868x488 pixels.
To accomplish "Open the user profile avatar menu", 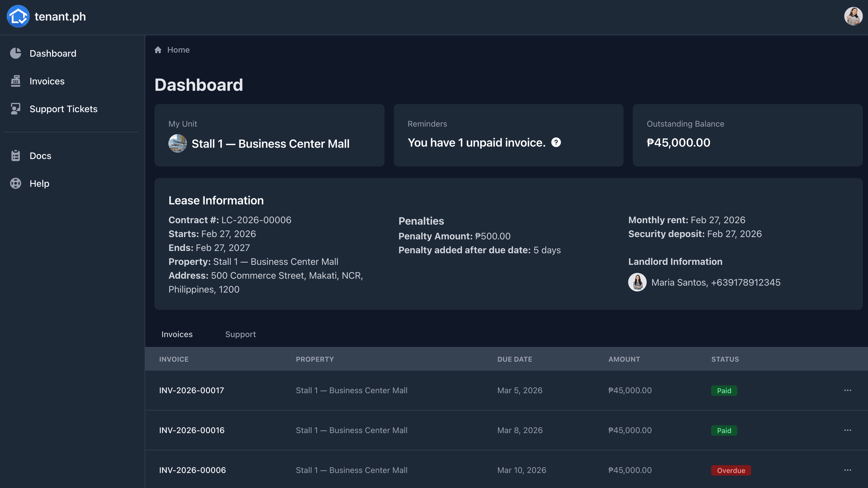I will [853, 16].
